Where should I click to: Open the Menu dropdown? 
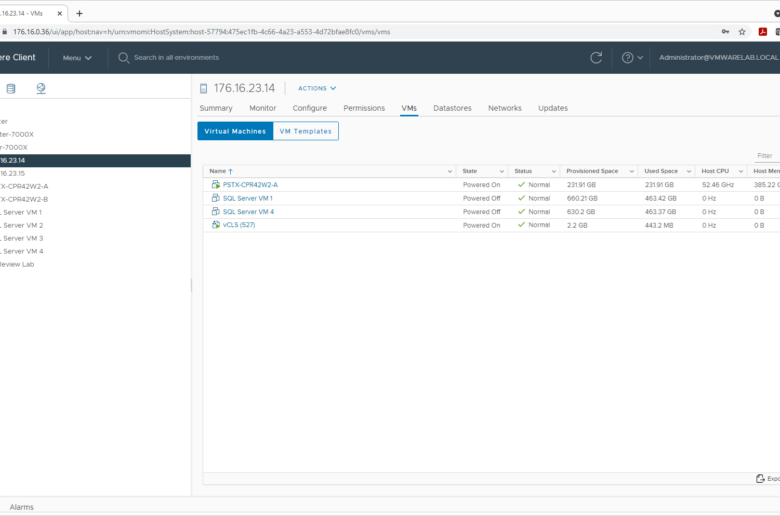pyautogui.click(x=77, y=58)
